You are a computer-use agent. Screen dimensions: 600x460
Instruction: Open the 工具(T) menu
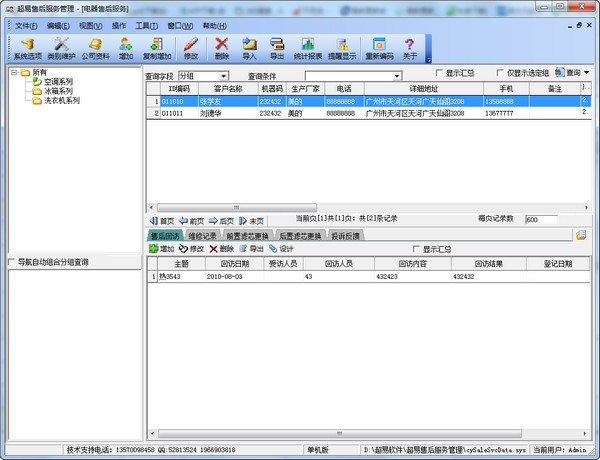tap(146, 25)
